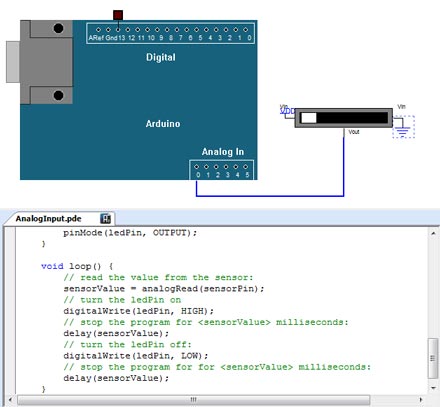The height and width of the screenshot is (407, 440).
Task: Click the last 'delay(sensorValue);' line
Action: click(116, 378)
